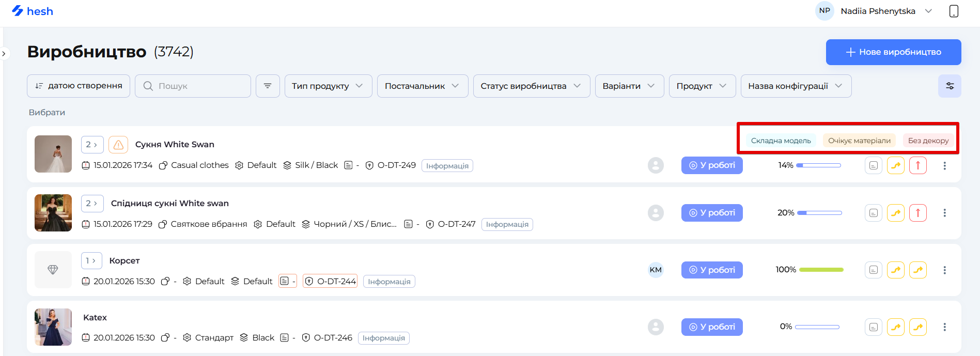
Task: Open the filter lines icon beside search
Action: tap(268, 86)
